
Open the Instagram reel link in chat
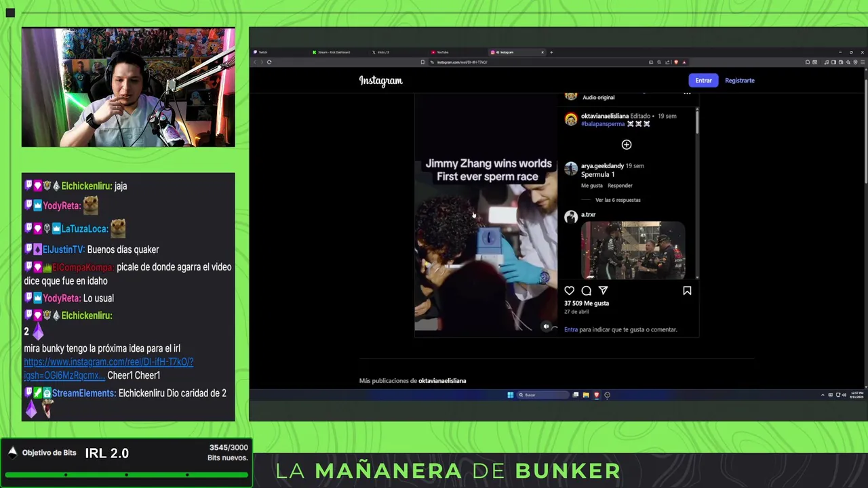click(x=108, y=369)
